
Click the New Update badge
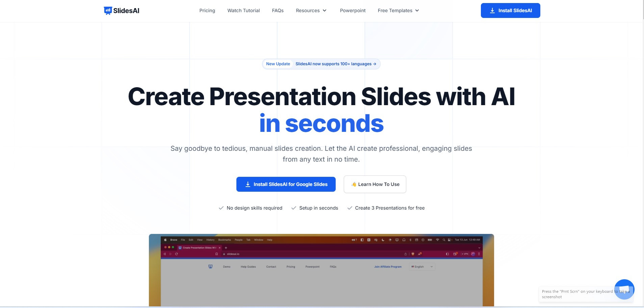point(278,64)
